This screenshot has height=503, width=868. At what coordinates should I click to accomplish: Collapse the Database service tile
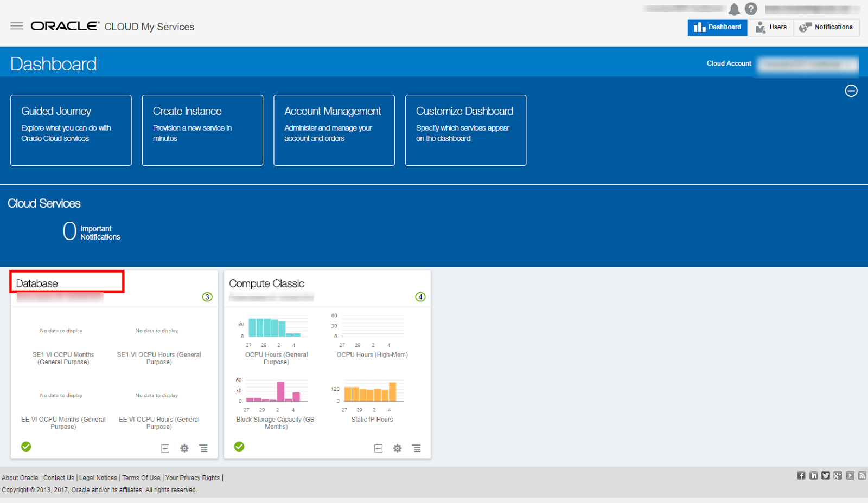point(164,448)
